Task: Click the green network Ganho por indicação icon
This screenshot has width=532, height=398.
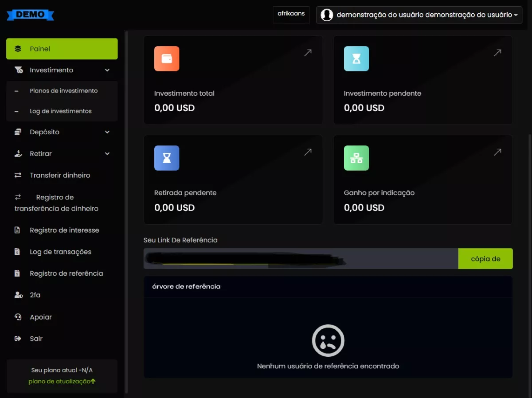Action: pos(356,158)
